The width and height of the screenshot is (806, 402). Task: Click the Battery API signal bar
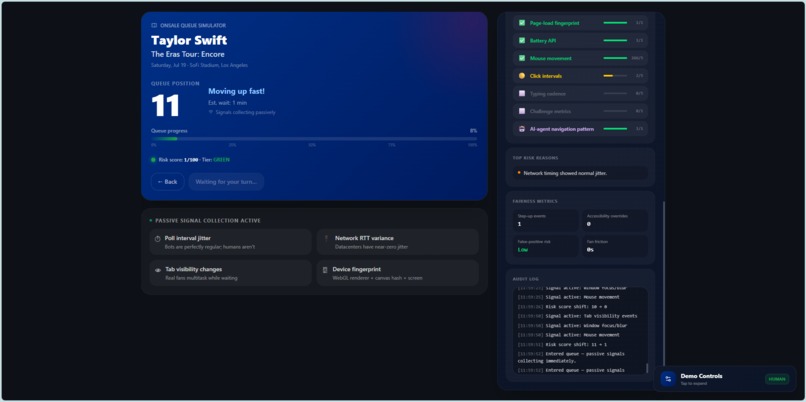[615, 40]
